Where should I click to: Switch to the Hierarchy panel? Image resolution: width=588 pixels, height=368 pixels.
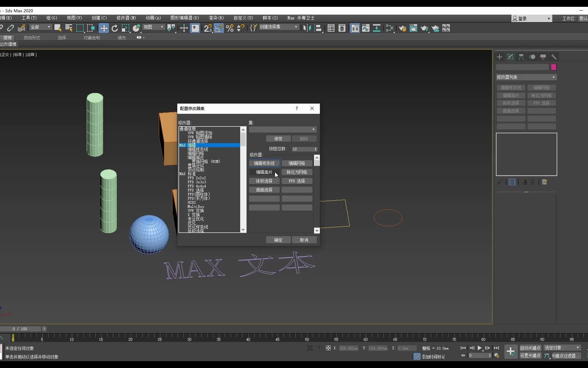point(521,57)
